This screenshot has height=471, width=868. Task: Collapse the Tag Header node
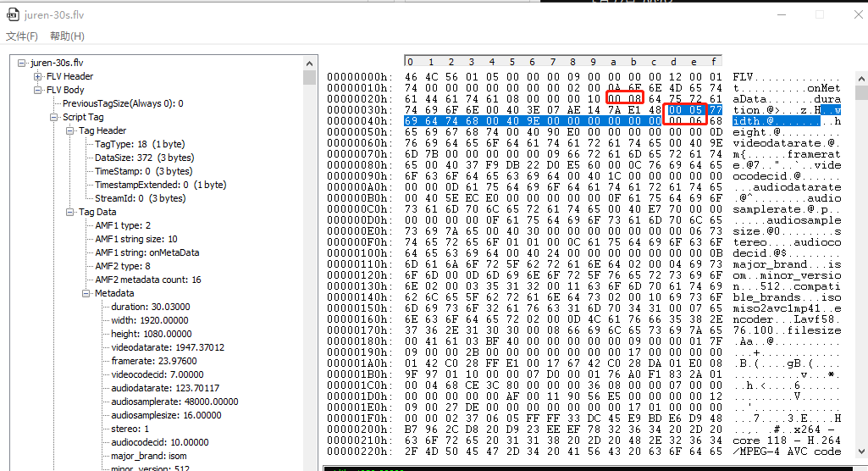[69, 131]
